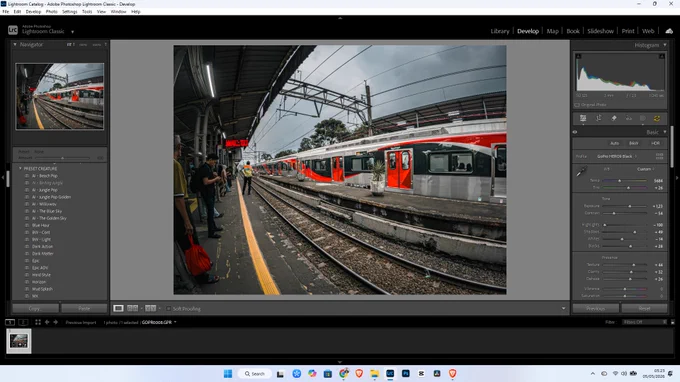
Task: Select the filmstrip photo thumbnail
Action: click(19, 341)
